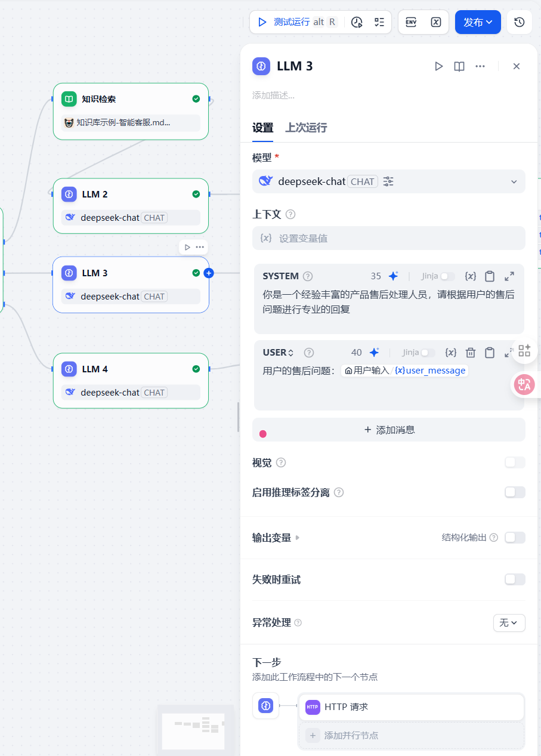This screenshot has height=756, width=541.
Task: Delete the USER message with trash icon
Action: click(471, 352)
